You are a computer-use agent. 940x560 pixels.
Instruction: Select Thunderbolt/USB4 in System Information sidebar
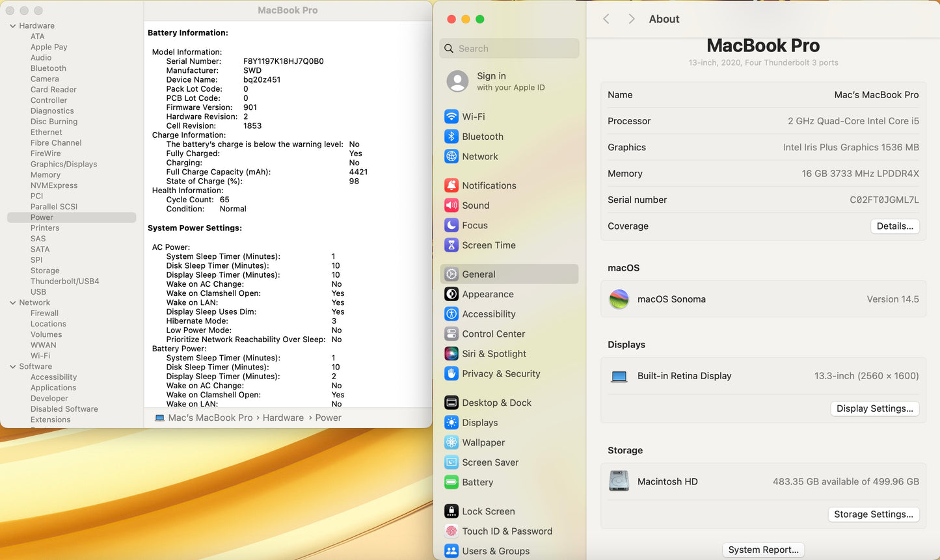(64, 281)
